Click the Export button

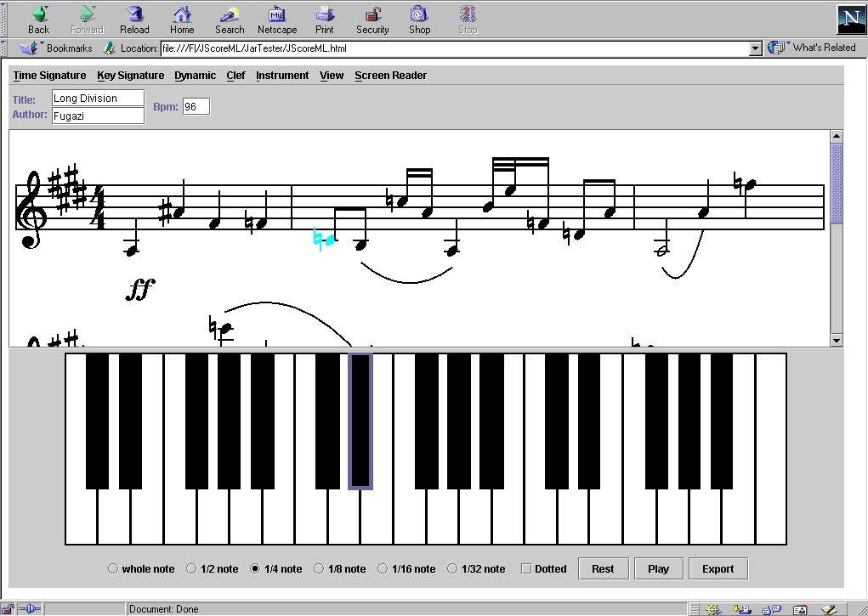[718, 569]
